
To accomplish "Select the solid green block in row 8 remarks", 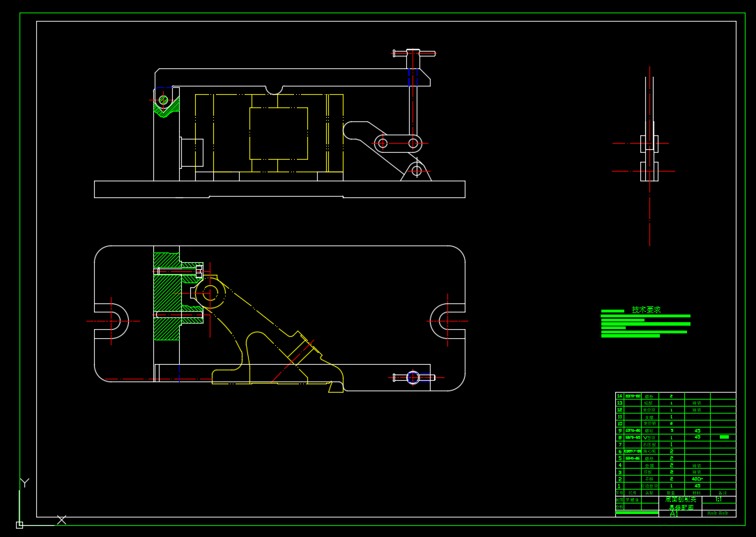I will pos(724,437).
